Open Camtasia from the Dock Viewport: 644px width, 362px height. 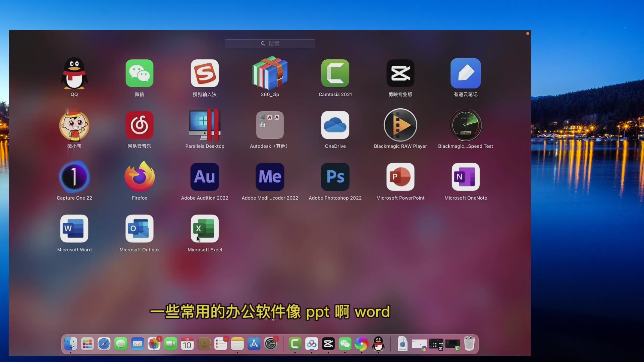[x=295, y=344]
